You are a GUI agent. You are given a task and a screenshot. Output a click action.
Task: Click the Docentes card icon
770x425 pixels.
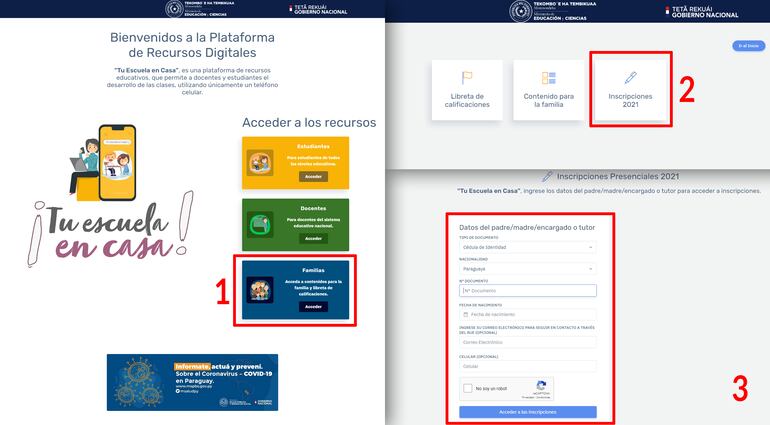(x=260, y=224)
